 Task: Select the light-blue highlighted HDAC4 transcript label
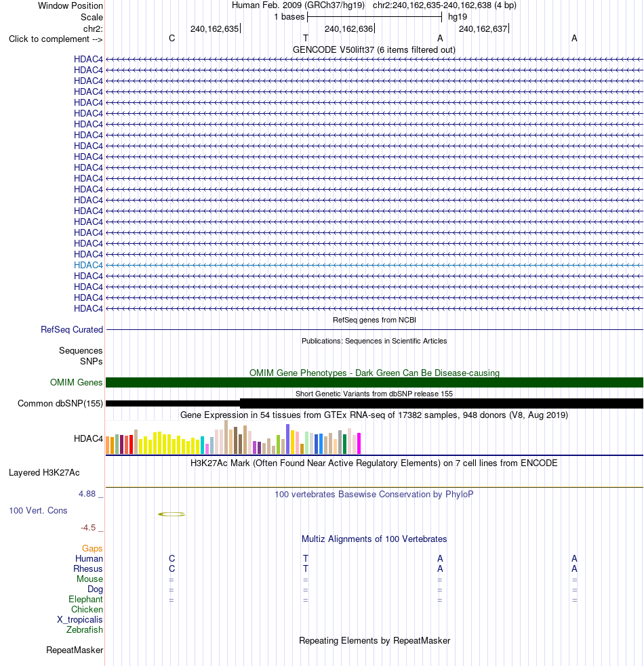coord(88,266)
